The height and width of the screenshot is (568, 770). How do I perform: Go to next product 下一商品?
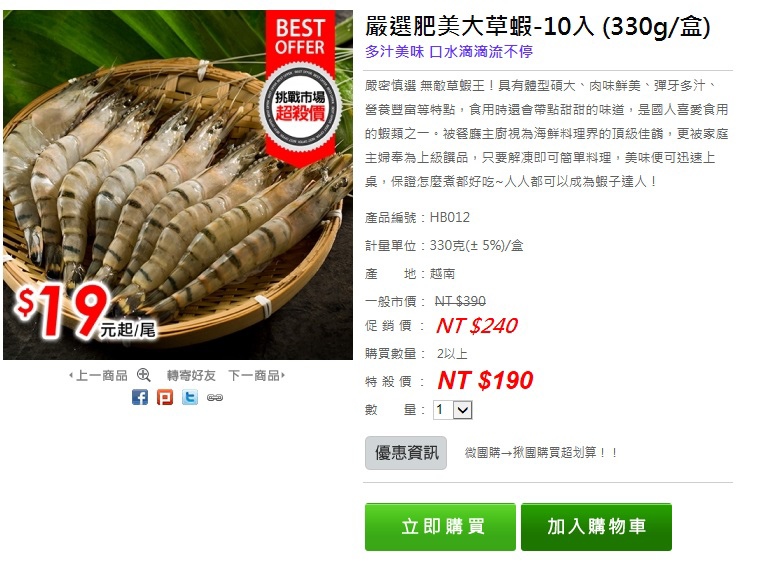[256, 376]
